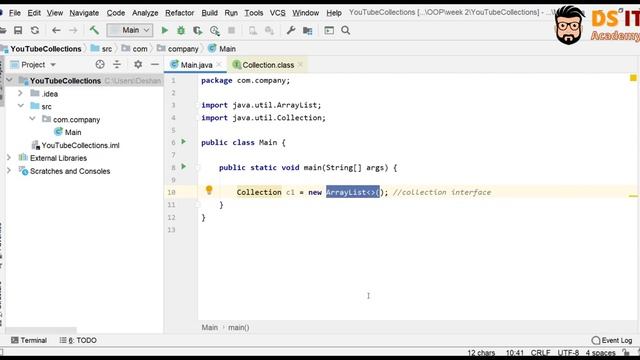Open the Analyze menu
This screenshot has width=640, height=360.
145,13
